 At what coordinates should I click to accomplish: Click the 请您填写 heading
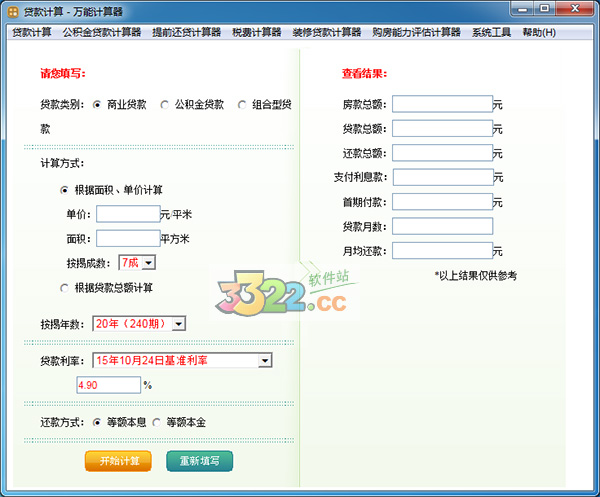pyautogui.click(x=63, y=73)
